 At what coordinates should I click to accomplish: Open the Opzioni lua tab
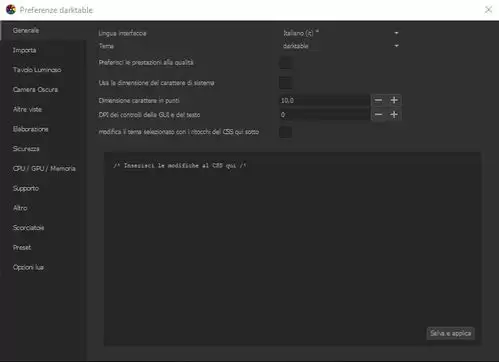point(28,267)
